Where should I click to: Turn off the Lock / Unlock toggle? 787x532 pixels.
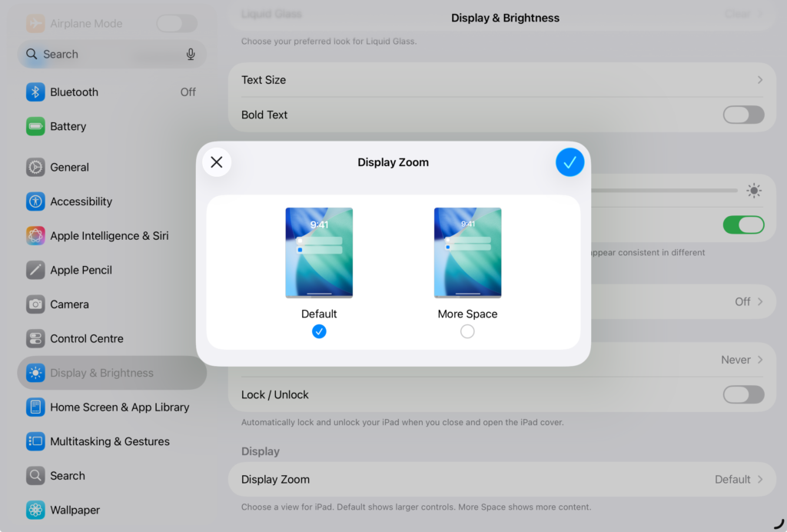tap(742, 394)
